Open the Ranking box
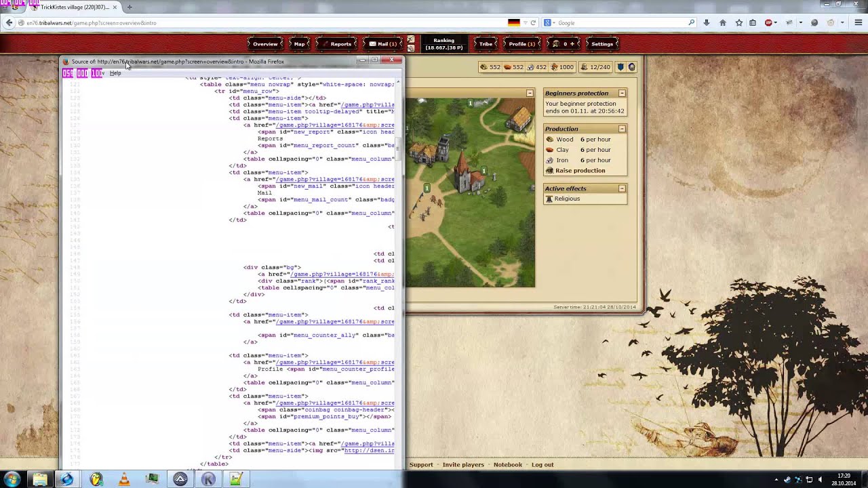The height and width of the screenshot is (488, 868). pyautogui.click(x=444, y=44)
